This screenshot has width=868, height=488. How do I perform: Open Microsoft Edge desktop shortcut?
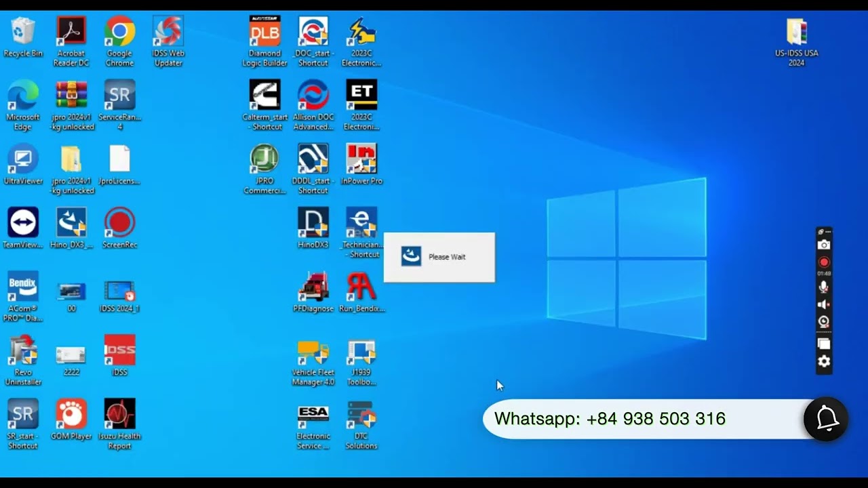pos(23,106)
